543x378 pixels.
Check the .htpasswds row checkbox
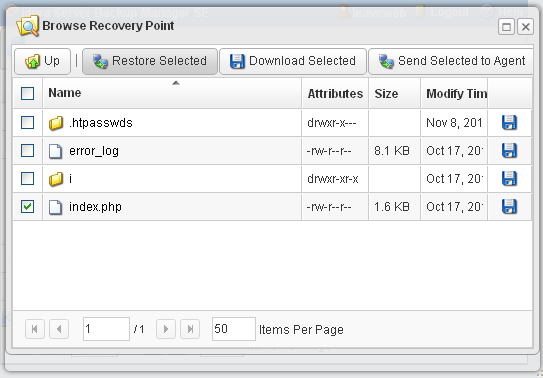(x=27, y=123)
